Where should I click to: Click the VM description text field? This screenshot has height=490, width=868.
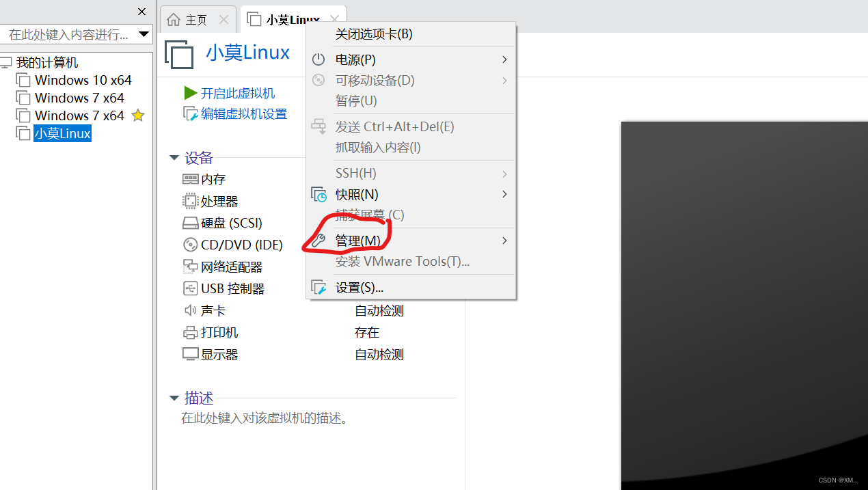tap(266, 418)
